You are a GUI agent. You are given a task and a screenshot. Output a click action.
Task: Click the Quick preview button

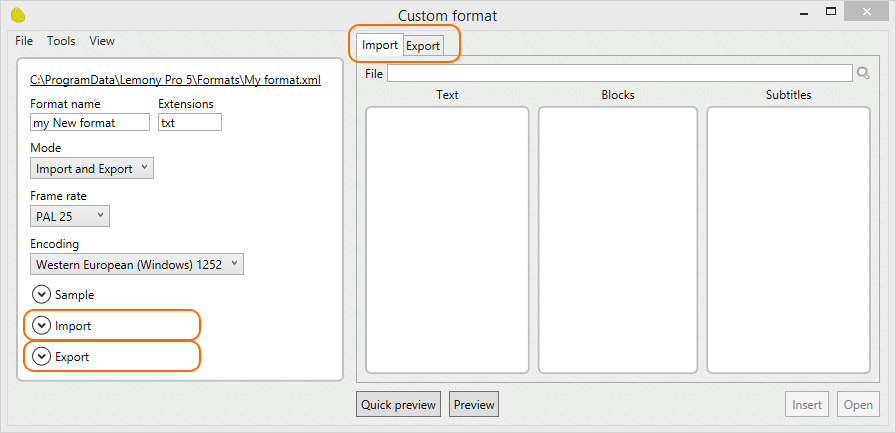click(398, 404)
